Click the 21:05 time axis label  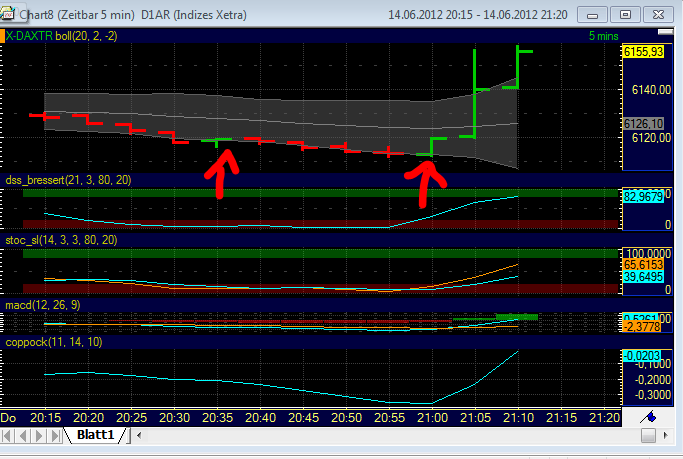coord(475,418)
